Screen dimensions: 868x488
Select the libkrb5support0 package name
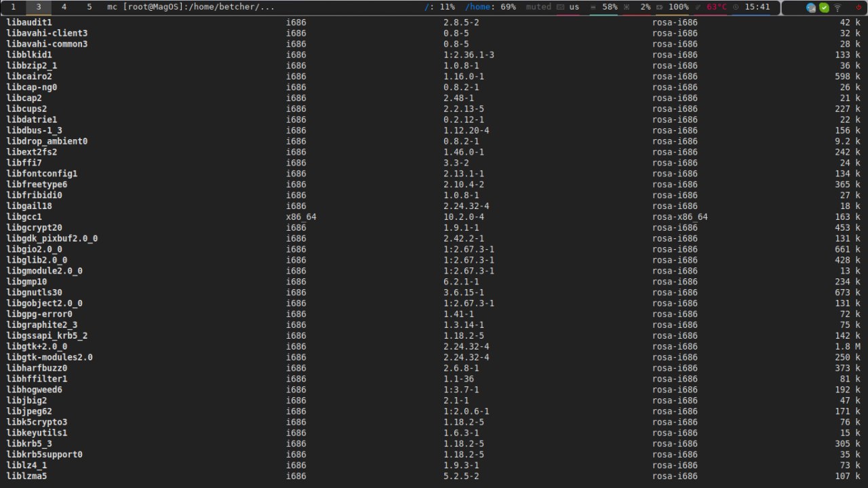click(x=45, y=455)
